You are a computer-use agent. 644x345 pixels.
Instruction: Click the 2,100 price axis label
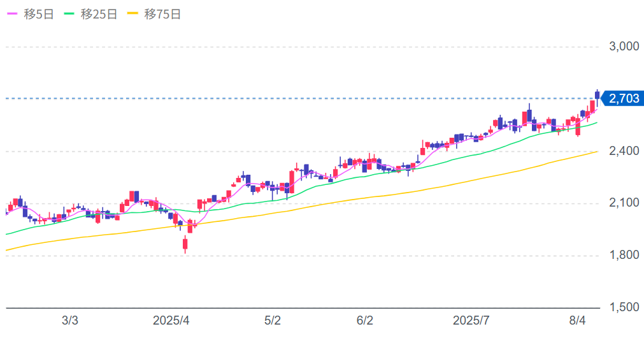click(x=622, y=203)
